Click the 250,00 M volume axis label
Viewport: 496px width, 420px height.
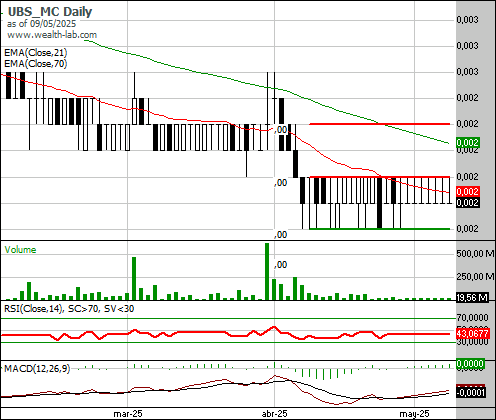pos(475,277)
